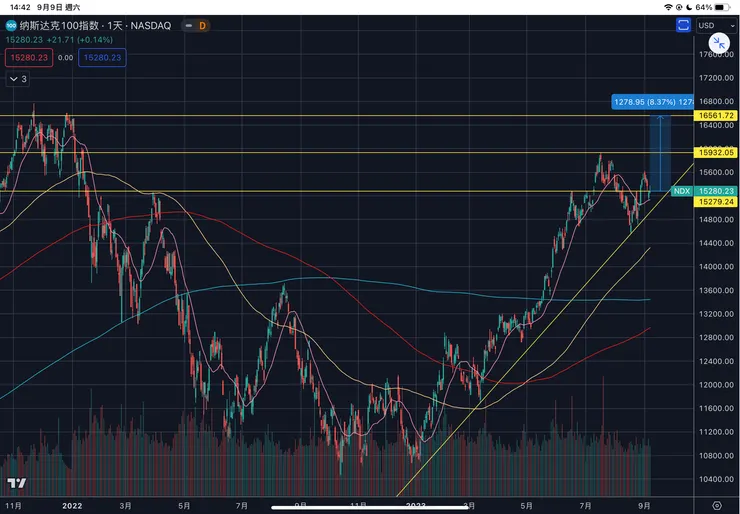Expand the indicators legend showing 3

(18, 79)
